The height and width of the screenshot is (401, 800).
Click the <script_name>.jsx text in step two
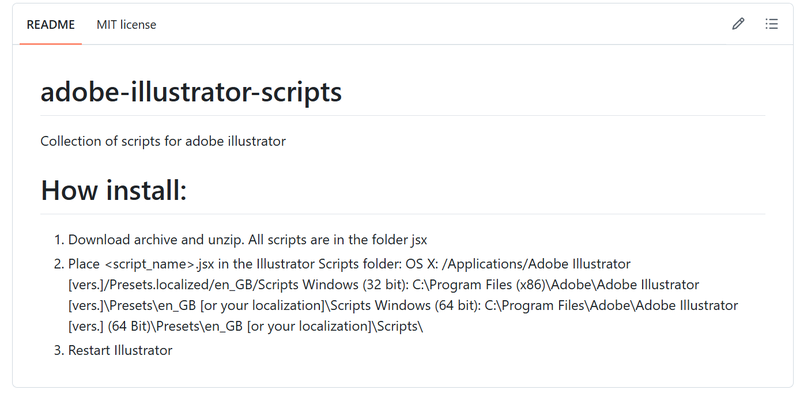[160, 264]
